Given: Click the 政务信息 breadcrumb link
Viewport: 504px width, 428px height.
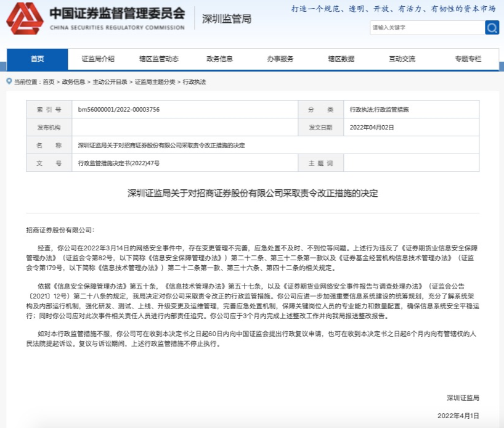Looking at the screenshot, I should tap(73, 81).
